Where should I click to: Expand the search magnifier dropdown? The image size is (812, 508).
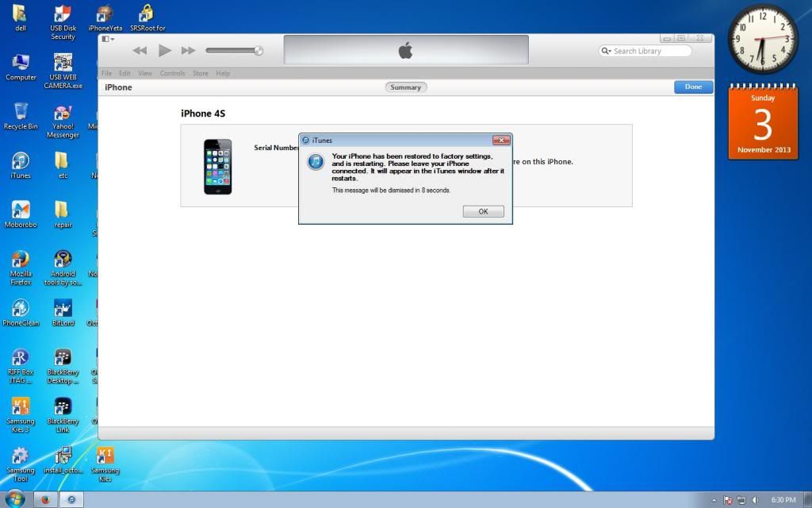pyautogui.click(x=607, y=51)
